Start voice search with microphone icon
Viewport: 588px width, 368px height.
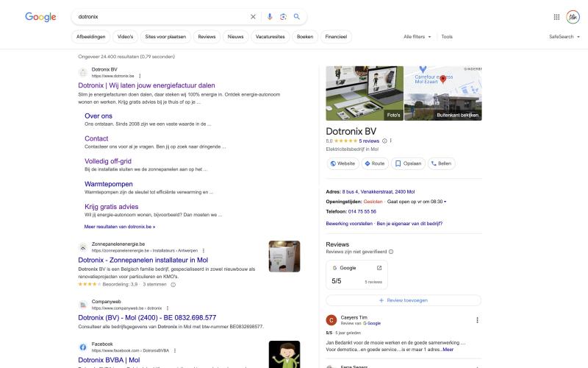[270, 16]
